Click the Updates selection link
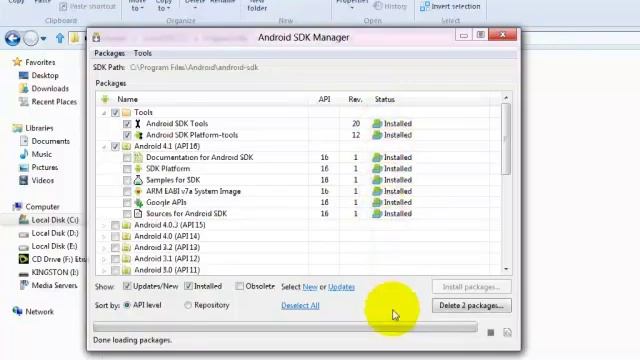640x360 pixels. tap(341, 287)
